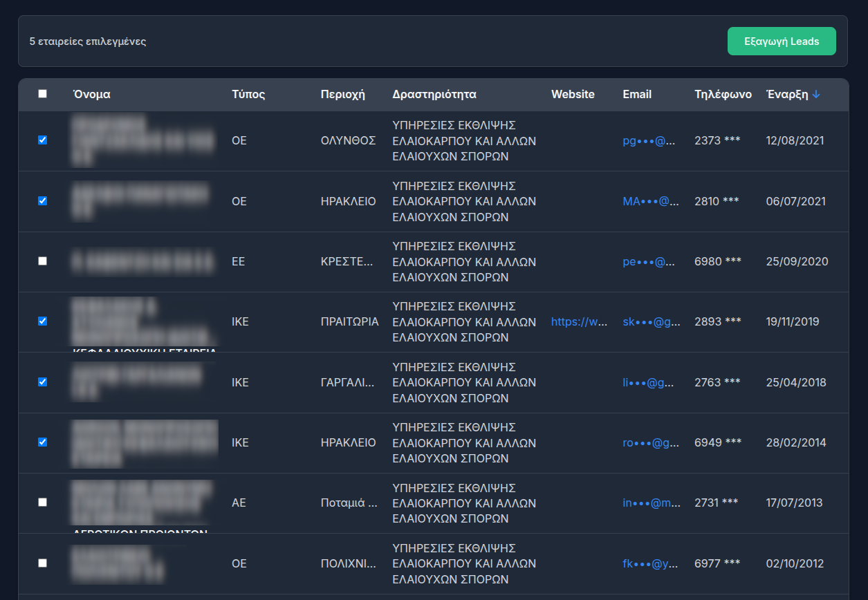This screenshot has height=600, width=868.
Task: Click the Δραστηριότητα column header
Action: click(434, 95)
